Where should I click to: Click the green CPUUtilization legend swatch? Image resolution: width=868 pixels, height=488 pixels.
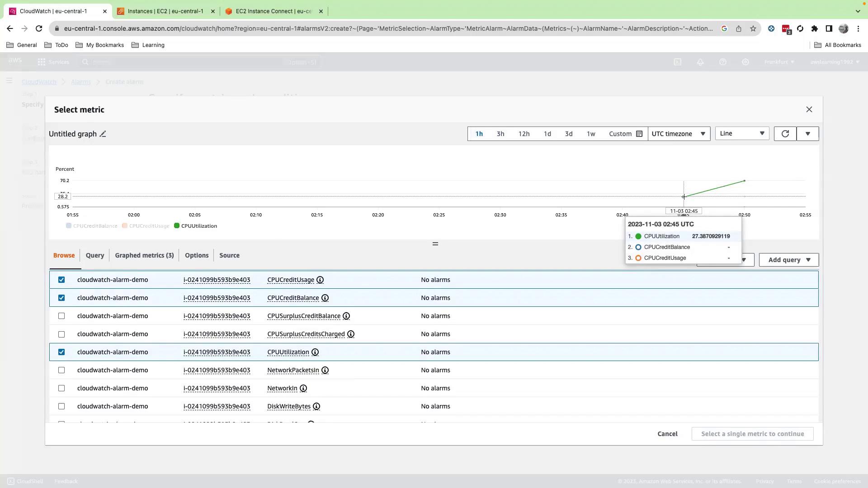(177, 226)
